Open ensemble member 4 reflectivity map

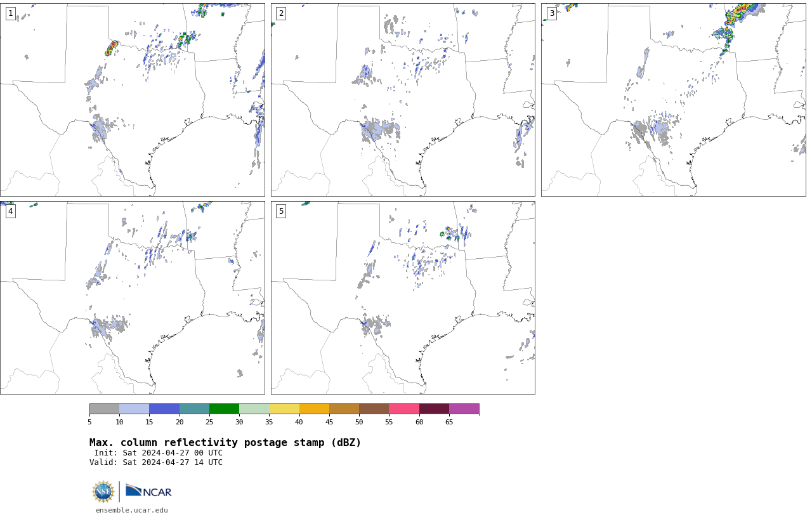coord(132,298)
